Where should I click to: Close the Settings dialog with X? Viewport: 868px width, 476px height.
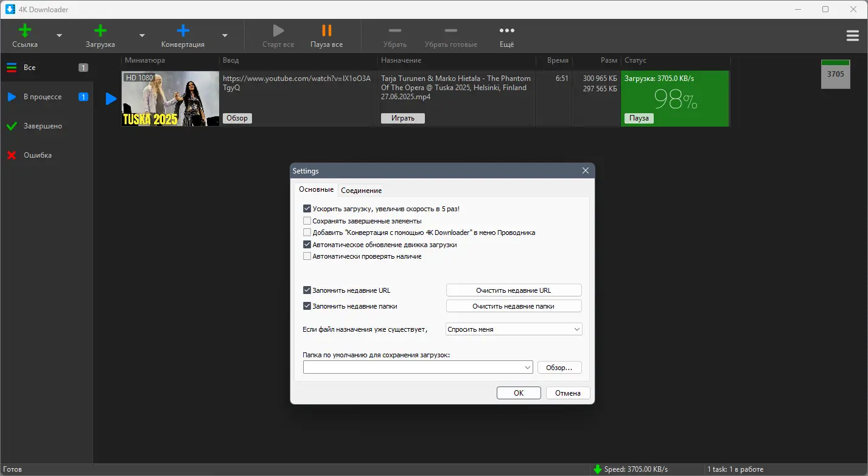(586, 171)
